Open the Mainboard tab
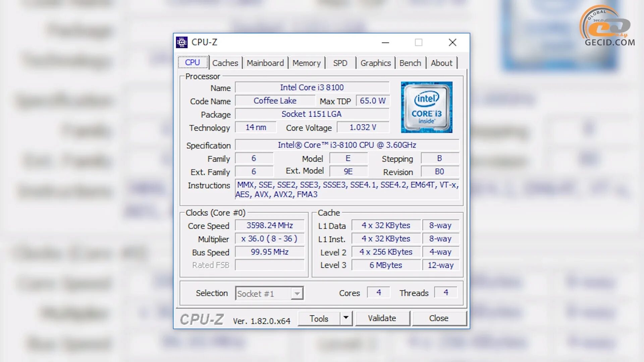This screenshot has width=644, height=362. click(x=265, y=63)
